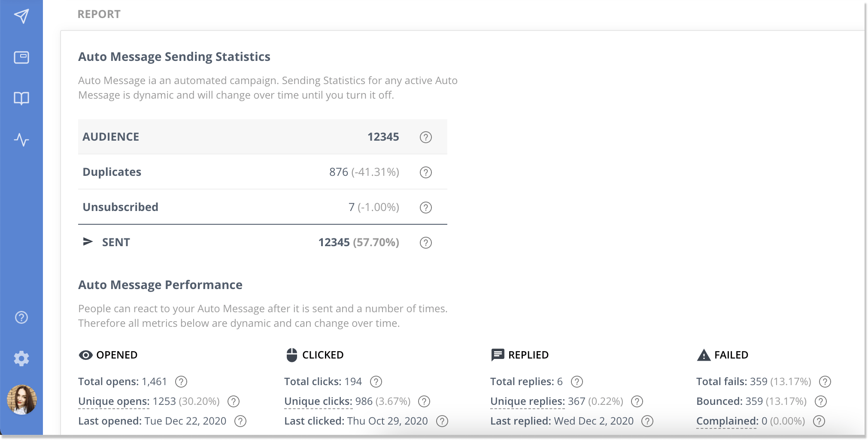Click help icon beside Complained
Image resolution: width=868 pixels, height=440 pixels.
(x=819, y=421)
